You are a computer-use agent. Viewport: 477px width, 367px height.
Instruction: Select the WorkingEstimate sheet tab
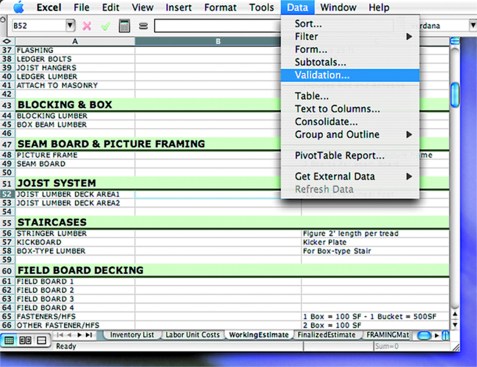pos(259,335)
